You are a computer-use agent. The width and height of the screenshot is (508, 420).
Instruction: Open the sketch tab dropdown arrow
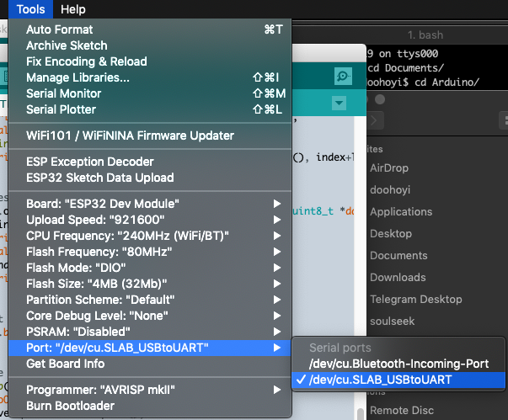point(340,103)
